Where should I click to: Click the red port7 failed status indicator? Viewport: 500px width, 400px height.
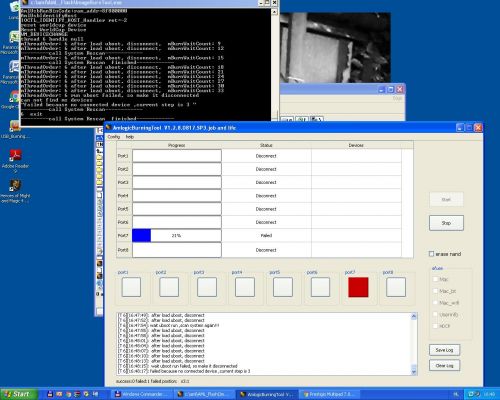click(358, 287)
